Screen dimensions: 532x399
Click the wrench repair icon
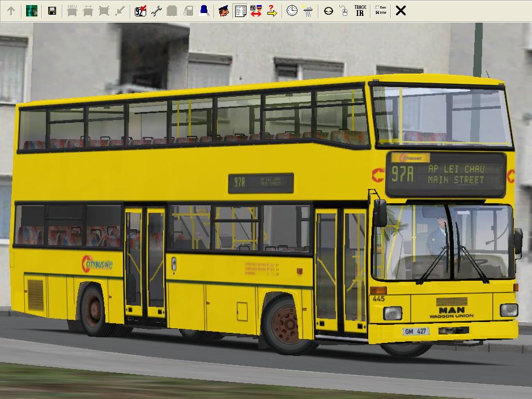click(156, 11)
